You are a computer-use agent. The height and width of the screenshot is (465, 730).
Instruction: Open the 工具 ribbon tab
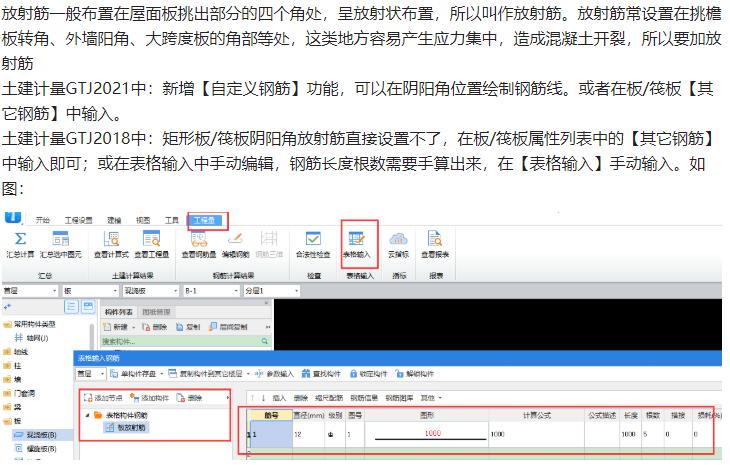click(171, 220)
